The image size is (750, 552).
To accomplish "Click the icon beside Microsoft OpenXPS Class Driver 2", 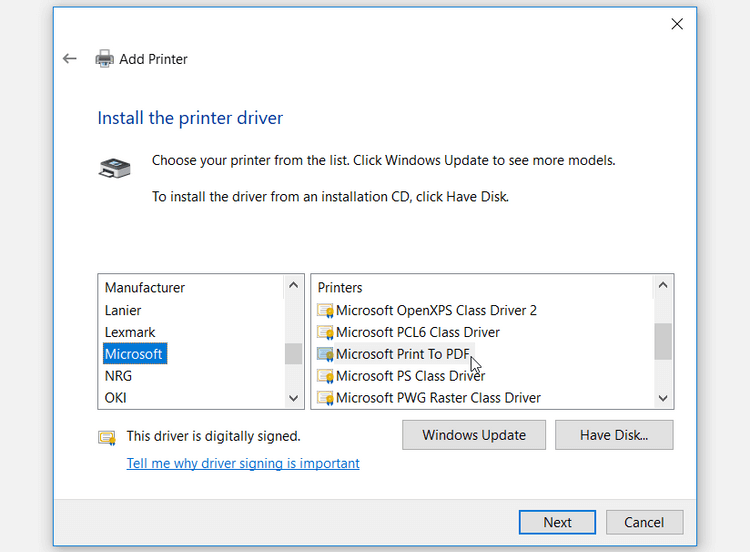I will tap(325, 310).
